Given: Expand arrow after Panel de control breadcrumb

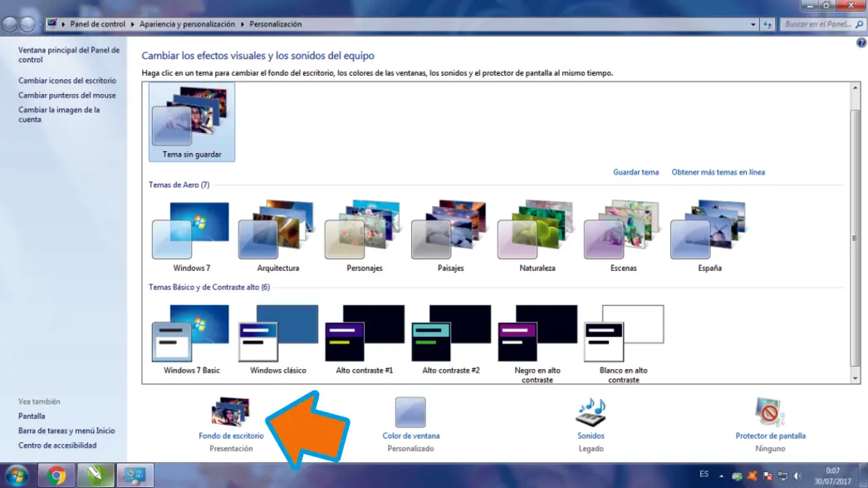Looking at the screenshot, I should [132, 24].
